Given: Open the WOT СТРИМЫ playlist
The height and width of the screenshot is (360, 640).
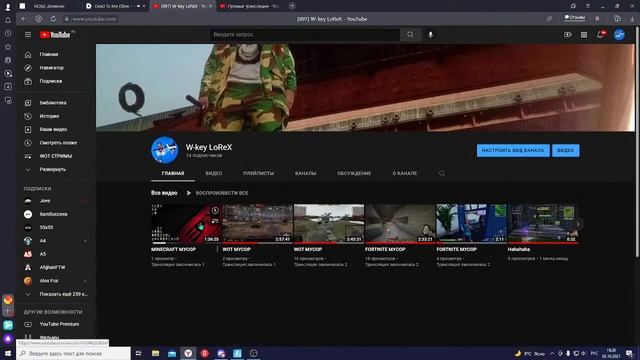Looking at the screenshot, I should click(56, 156).
